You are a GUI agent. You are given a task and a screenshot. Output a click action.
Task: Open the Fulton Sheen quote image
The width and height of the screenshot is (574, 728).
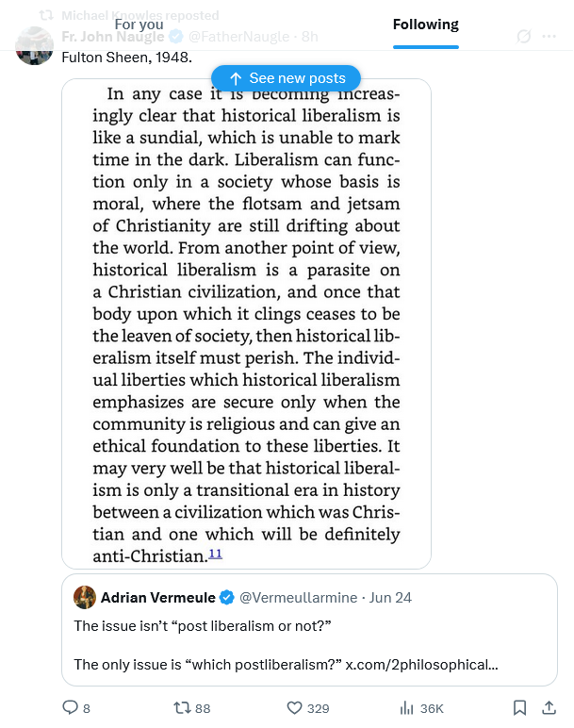pyautogui.click(x=246, y=323)
